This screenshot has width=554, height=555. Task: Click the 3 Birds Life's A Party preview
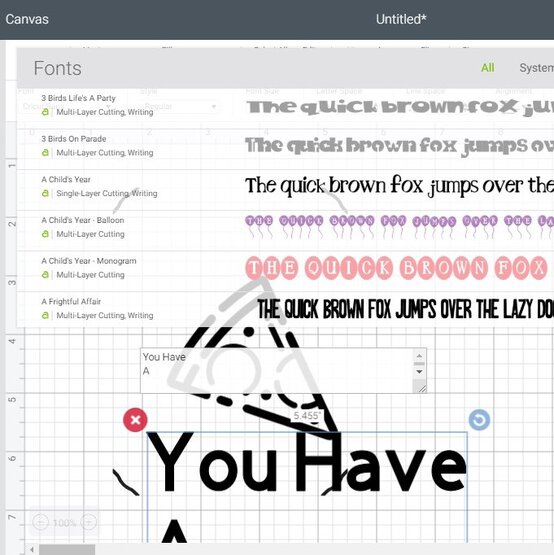[400, 107]
